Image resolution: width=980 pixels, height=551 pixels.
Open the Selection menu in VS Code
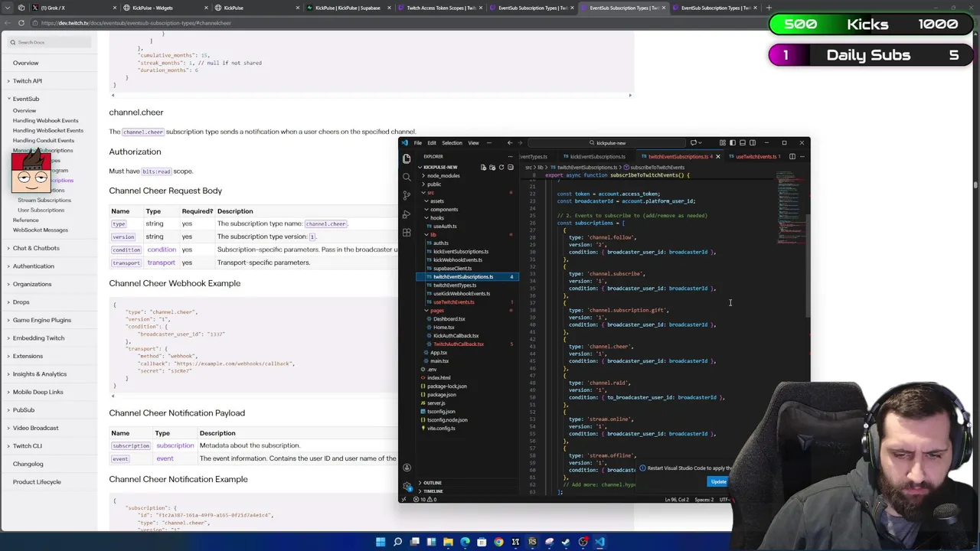click(x=452, y=143)
